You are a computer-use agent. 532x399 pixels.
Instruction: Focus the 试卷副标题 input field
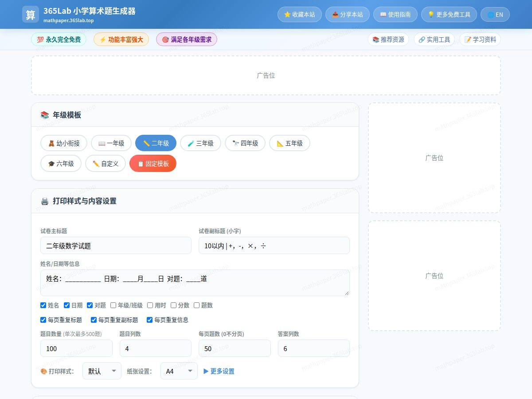click(x=274, y=246)
